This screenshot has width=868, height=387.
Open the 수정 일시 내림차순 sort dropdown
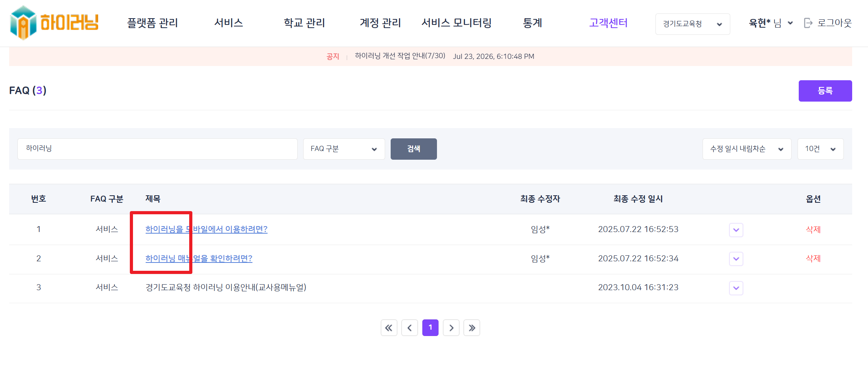[747, 149]
